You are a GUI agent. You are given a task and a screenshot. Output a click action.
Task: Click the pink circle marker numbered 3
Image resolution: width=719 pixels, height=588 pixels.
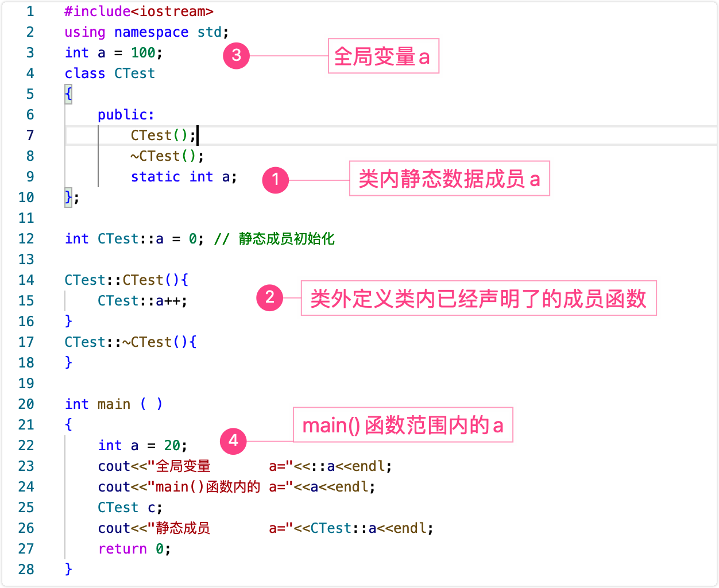coord(237,56)
